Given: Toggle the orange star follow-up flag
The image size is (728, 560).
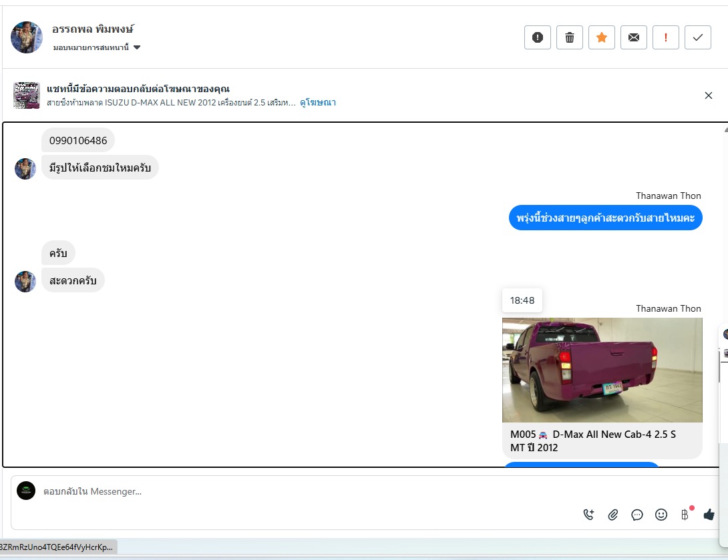Looking at the screenshot, I should 601,37.
